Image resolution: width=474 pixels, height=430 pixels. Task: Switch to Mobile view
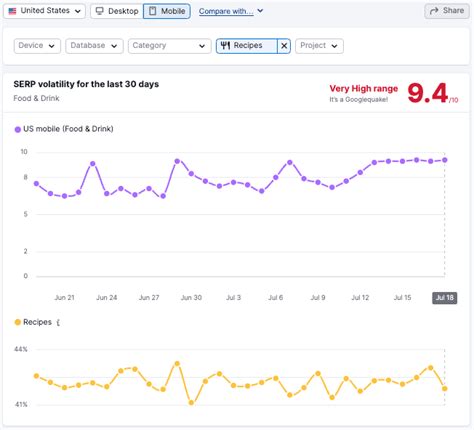click(167, 11)
